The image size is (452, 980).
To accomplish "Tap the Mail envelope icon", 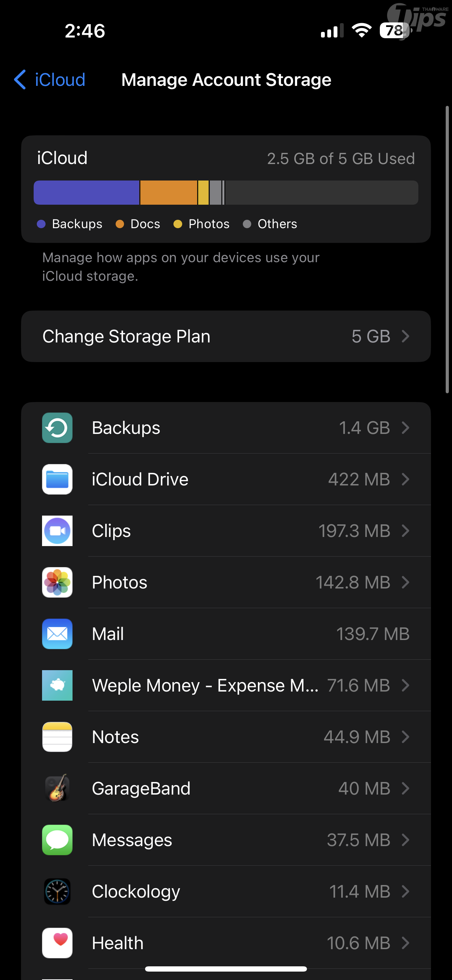I will click(57, 634).
